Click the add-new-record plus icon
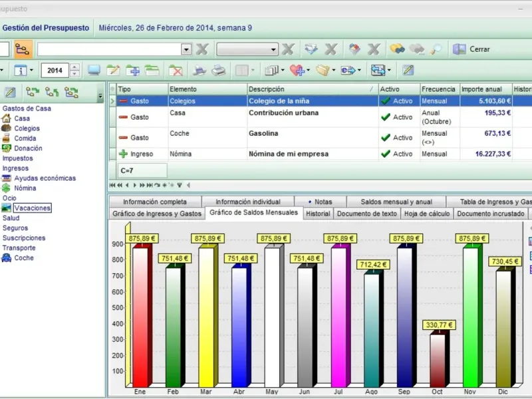Viewport: 532px width, 399px height. 132,70
